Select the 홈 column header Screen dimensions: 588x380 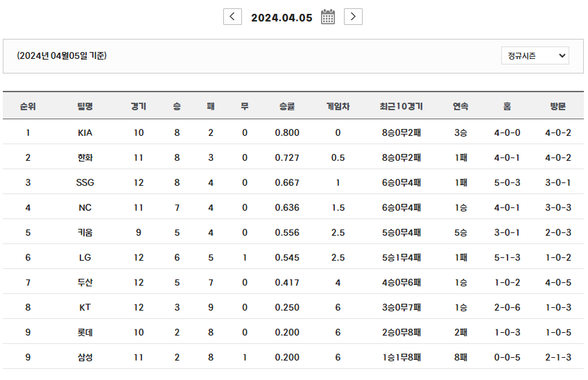(x=507, y=107)
